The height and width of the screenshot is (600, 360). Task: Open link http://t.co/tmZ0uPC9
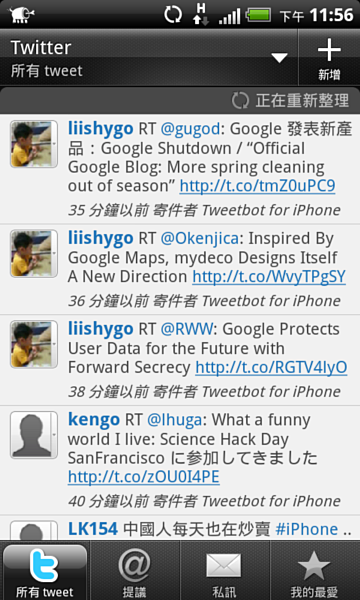pyautogui.click(x=257, y=186)
